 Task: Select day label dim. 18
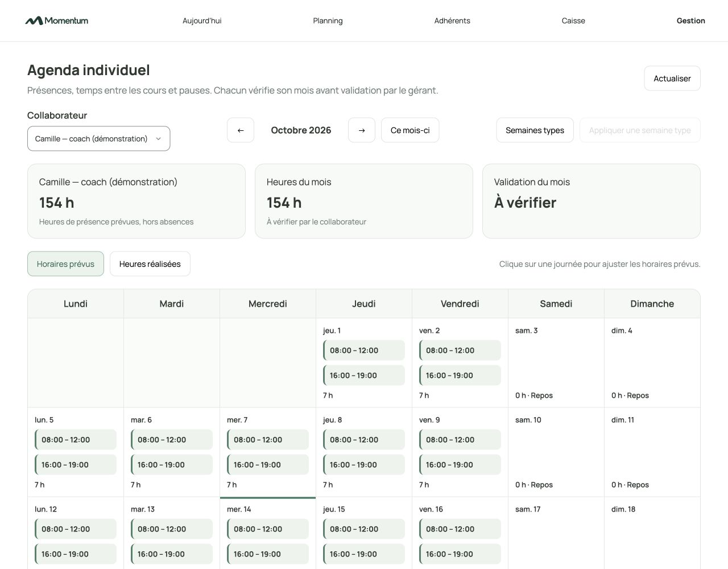pos(623,509)
